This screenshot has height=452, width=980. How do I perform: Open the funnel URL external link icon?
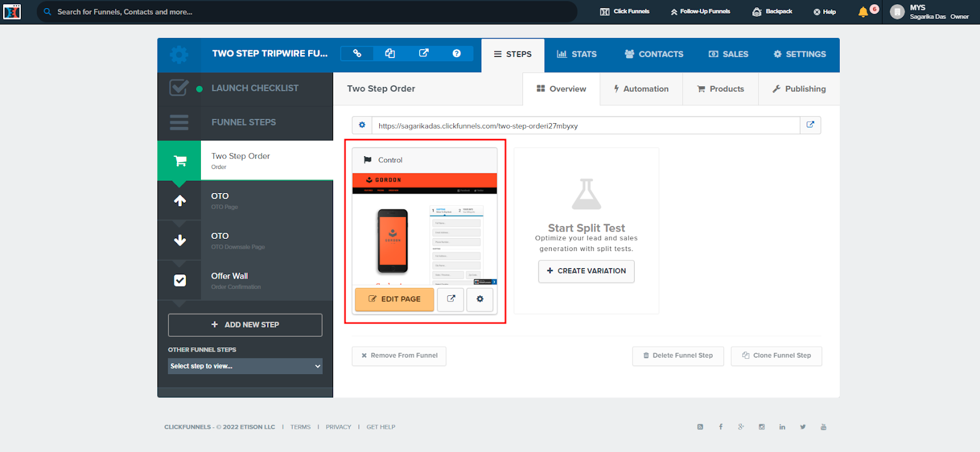point(810,125)
